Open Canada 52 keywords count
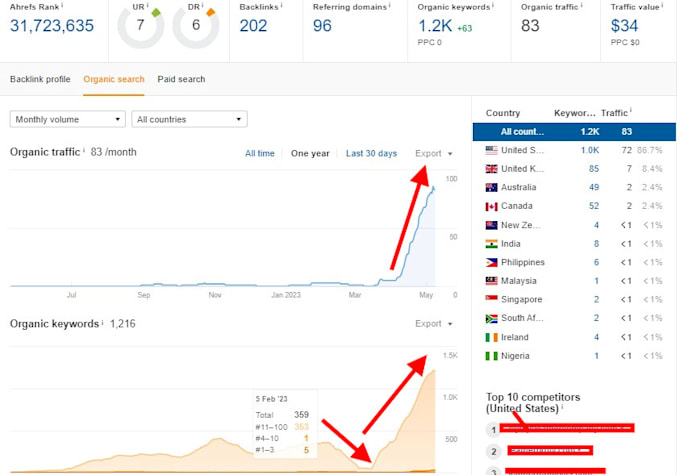The width and height of the screenshot is (680, 475). [594, 206]
